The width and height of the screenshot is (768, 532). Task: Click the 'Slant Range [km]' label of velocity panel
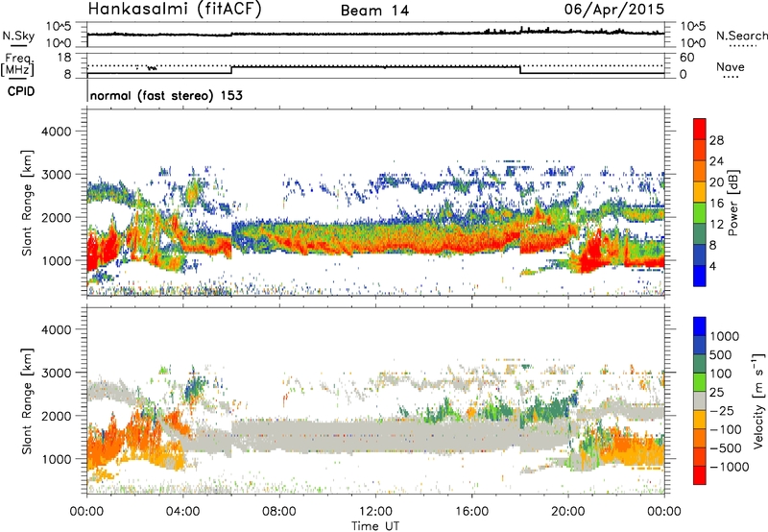[27, 401]
